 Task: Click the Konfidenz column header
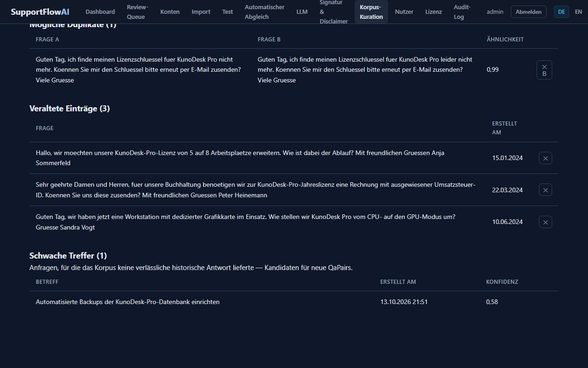pyautogui.click(x=502, y=282)
